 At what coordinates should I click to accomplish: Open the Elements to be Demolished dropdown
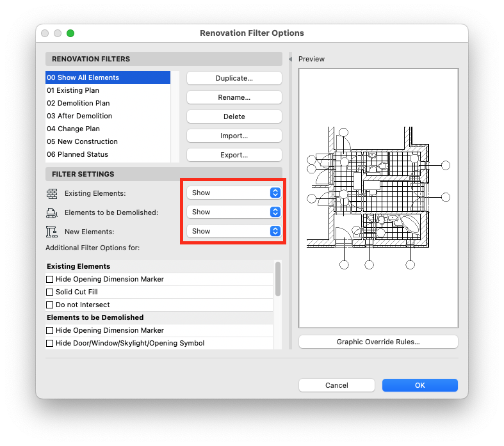click(234, 212)
